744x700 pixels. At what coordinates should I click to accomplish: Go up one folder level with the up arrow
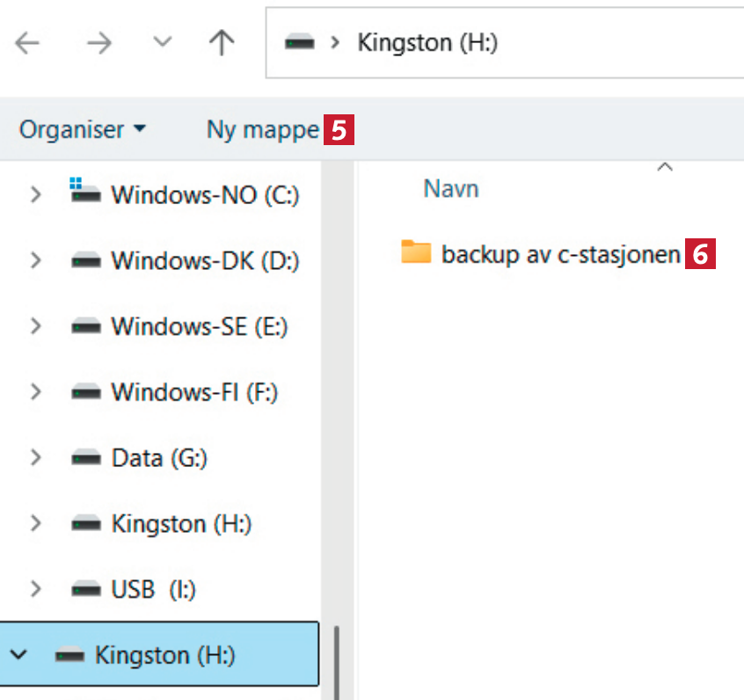click(222, 44)
